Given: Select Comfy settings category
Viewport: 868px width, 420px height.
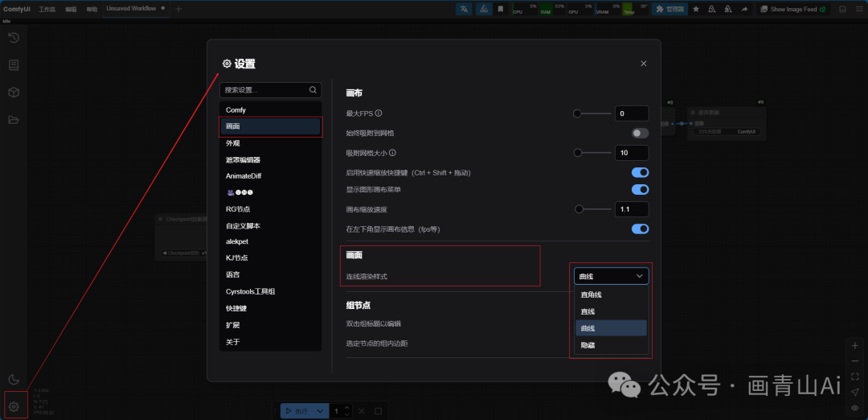Looking at the screenshot, I should (x=270, y=109).
